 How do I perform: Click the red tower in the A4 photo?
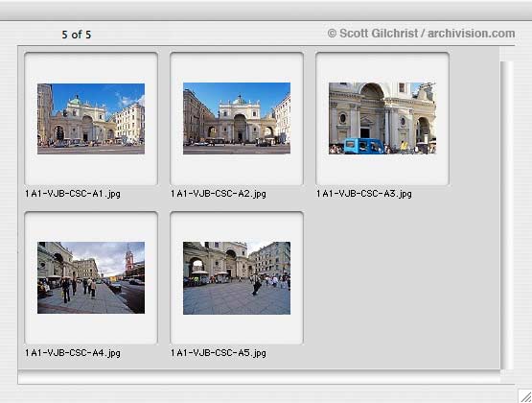point(129,259)
